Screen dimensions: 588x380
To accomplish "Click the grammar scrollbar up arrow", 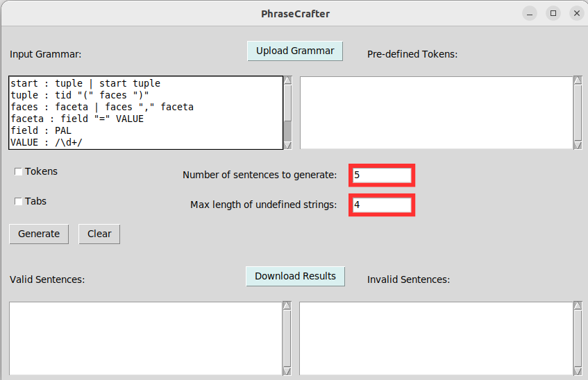I will coord(288,80).
